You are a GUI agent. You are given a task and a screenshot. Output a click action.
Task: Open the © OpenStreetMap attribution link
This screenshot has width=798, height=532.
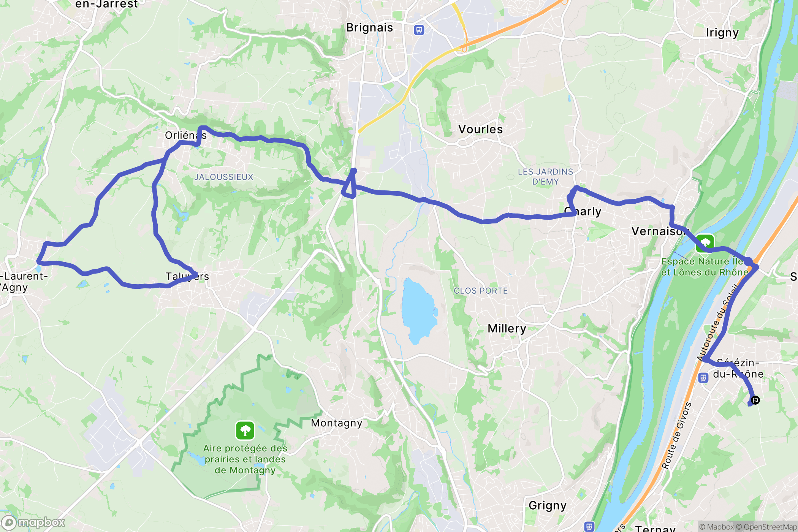[x=766, y=527]
